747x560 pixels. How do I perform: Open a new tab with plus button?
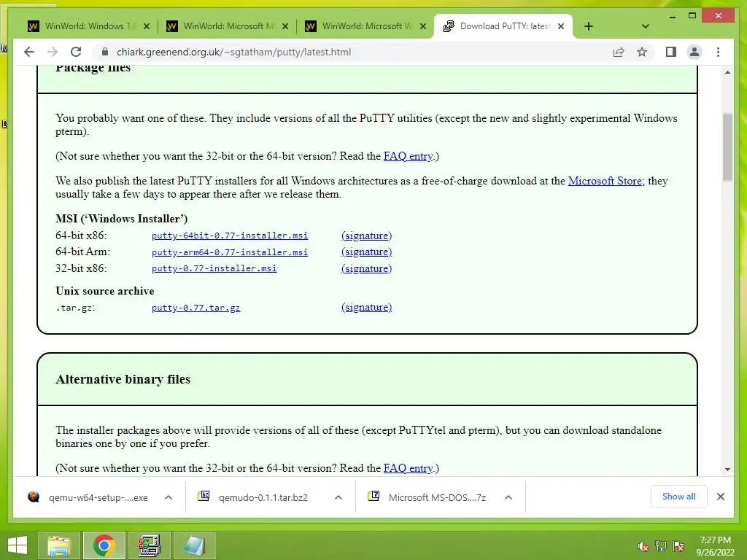tap(589, 26)
